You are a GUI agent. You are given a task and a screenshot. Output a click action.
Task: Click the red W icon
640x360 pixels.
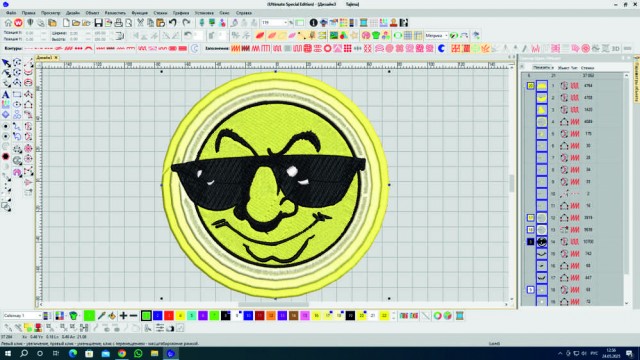18,23
